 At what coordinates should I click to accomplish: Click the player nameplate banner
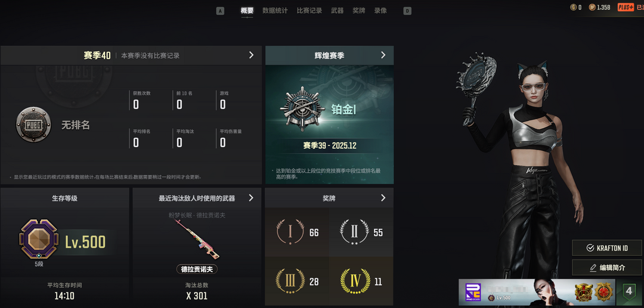pyautogui.click(x=537, y=292)
